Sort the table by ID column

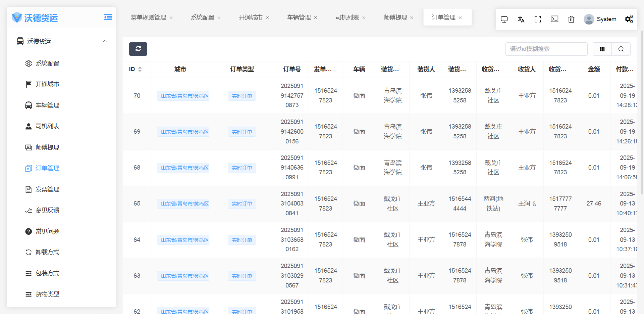(140, 69)
